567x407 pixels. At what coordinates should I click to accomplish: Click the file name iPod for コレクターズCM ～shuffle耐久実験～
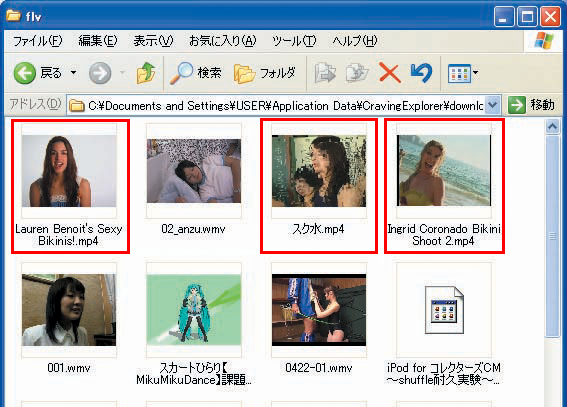point(444,374)
